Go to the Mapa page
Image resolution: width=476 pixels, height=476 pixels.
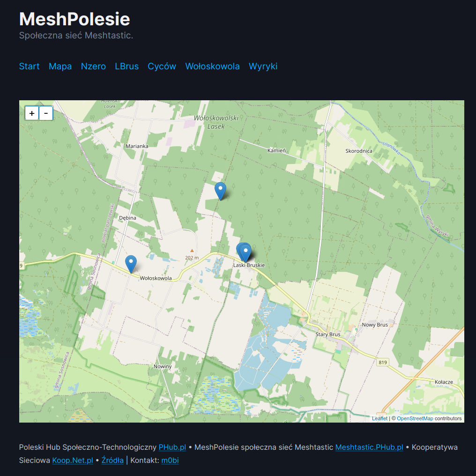click(x=60, y=66)
